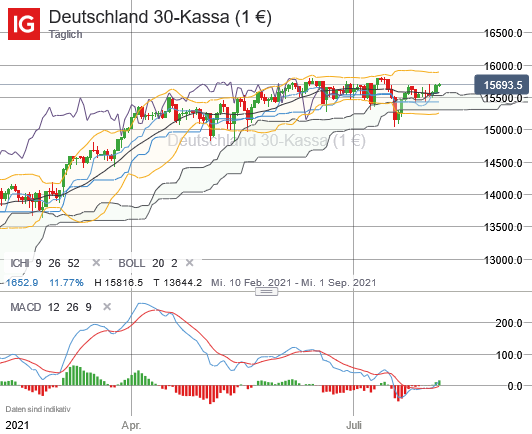Open BOLL 20 2 indicator settings
The image size is (532, 434).
148,263
